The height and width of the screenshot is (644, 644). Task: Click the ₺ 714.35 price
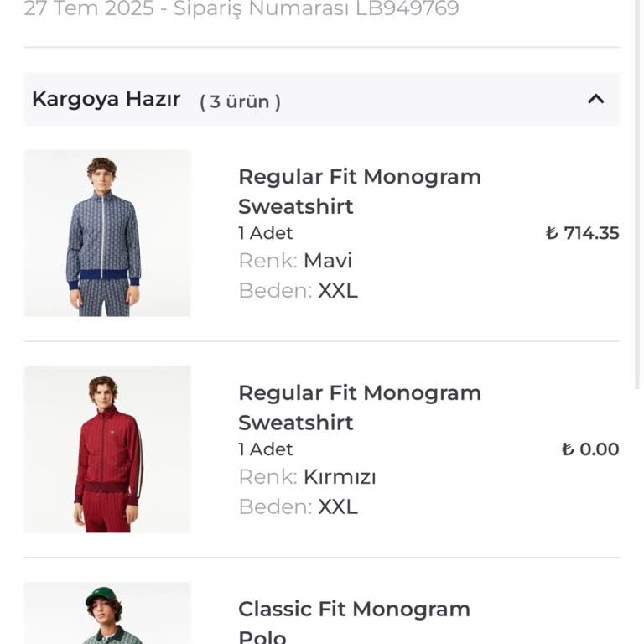[x=582, y=233]
